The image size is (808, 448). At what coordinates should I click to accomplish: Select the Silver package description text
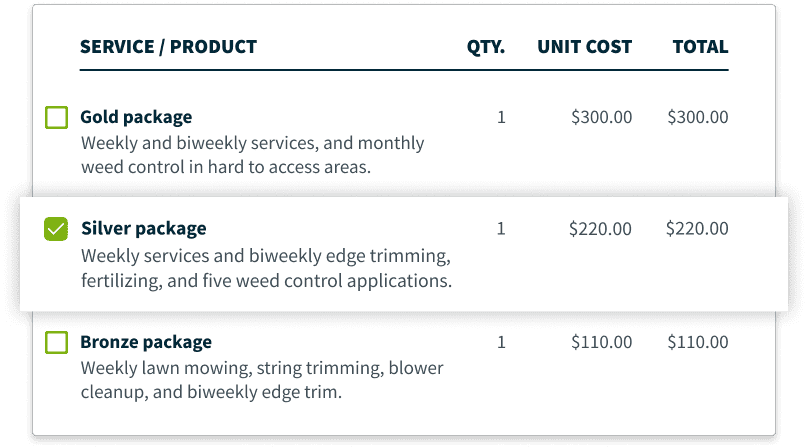[x=266, y=268]
